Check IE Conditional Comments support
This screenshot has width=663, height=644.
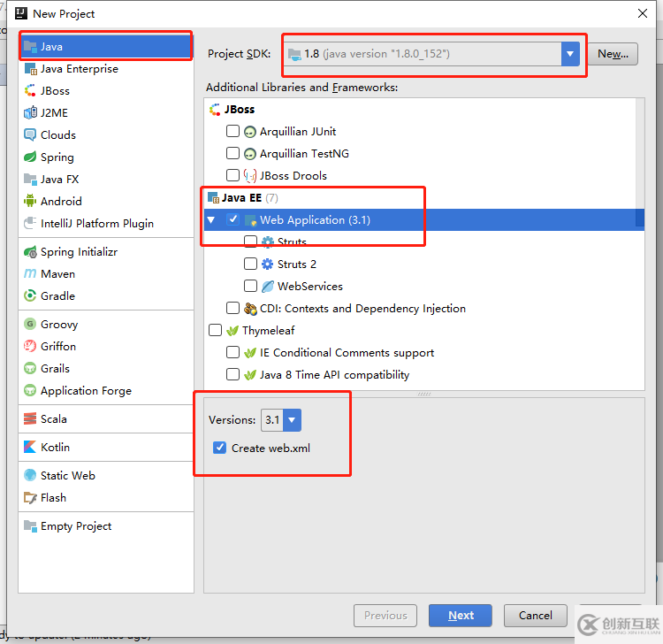click(232, 352)
